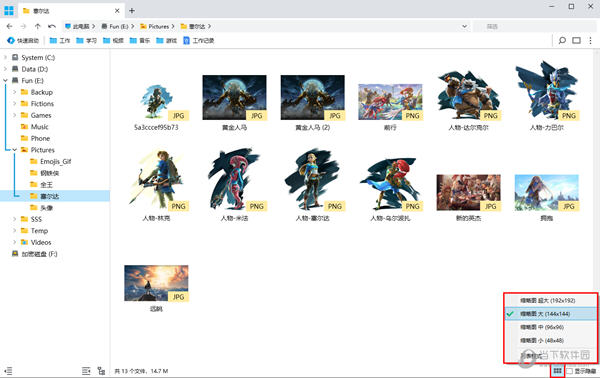This screenshot has height=378, width=600.
Task: Collapse the Pictures folder node
Action: click(15, 150)
